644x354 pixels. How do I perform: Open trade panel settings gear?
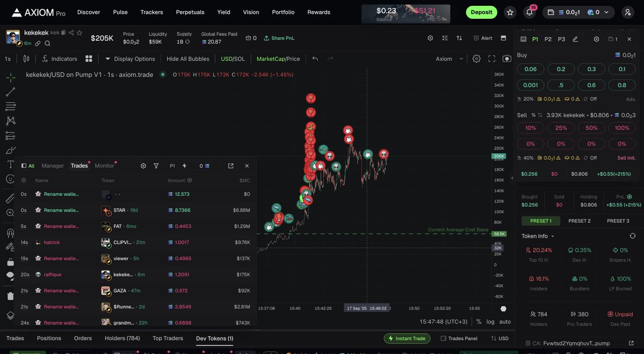[x=596, y=39]
